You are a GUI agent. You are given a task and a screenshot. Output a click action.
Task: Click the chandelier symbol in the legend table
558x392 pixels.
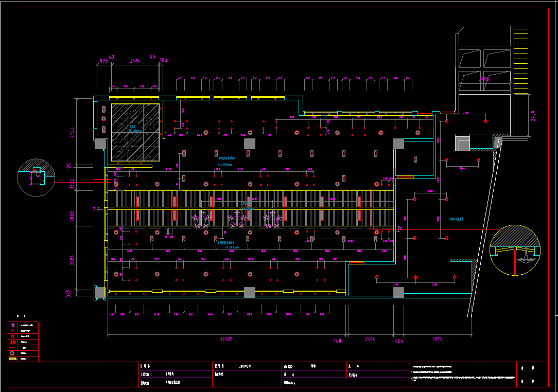(12, 325)
